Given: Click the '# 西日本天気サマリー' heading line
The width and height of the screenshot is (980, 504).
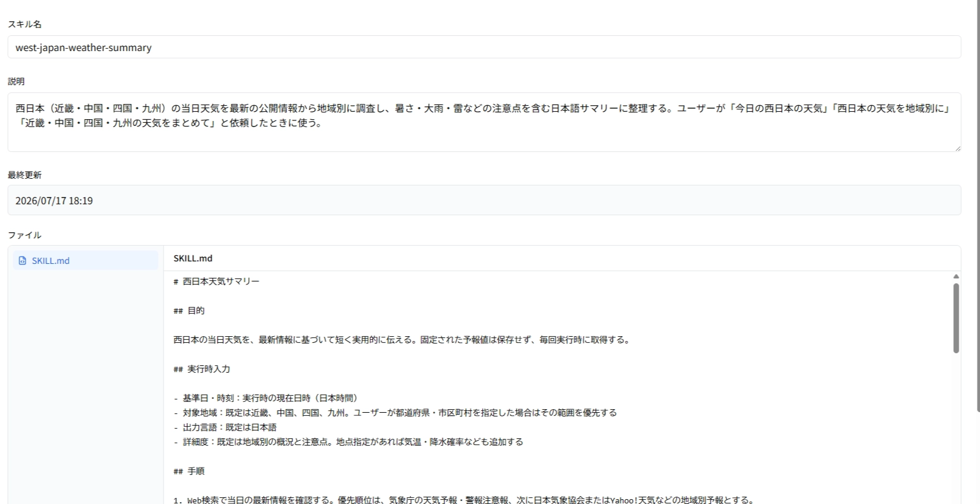Looking at the screenshot, I should pos(216,281).
